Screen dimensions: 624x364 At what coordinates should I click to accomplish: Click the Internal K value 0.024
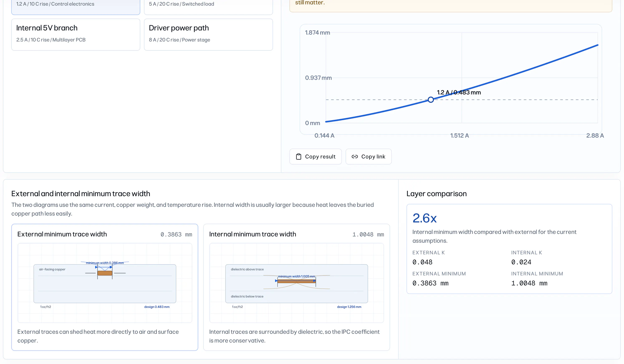521,262
